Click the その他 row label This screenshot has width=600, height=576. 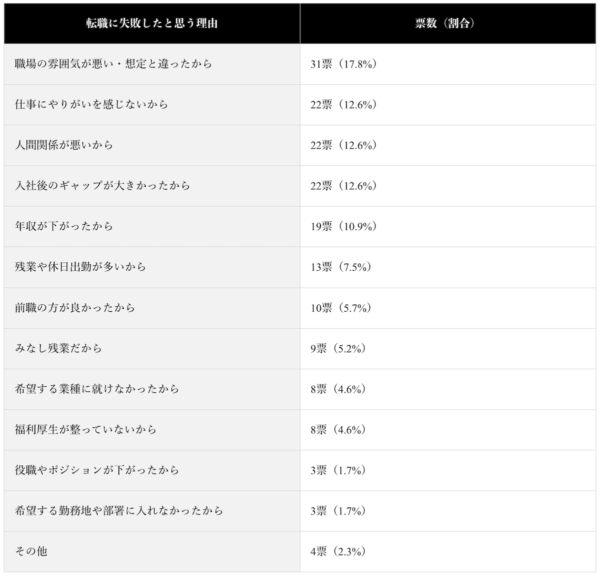(x=31, y=551)
